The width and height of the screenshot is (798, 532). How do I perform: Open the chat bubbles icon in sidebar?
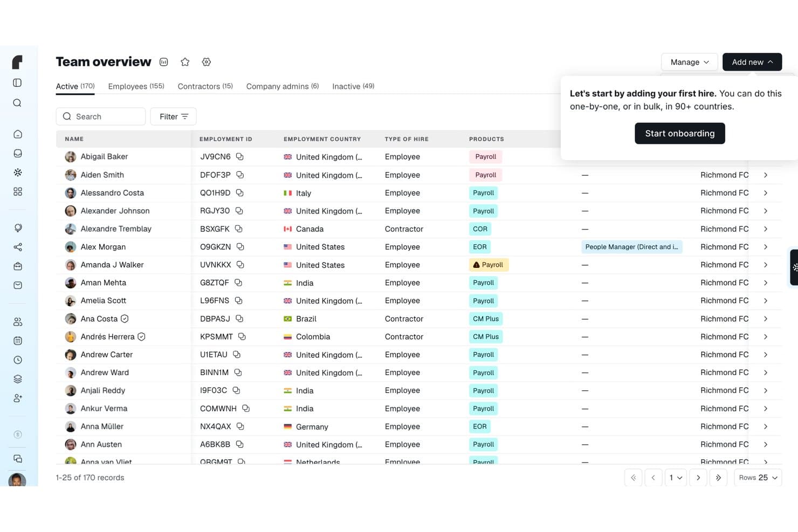(18, 459)
